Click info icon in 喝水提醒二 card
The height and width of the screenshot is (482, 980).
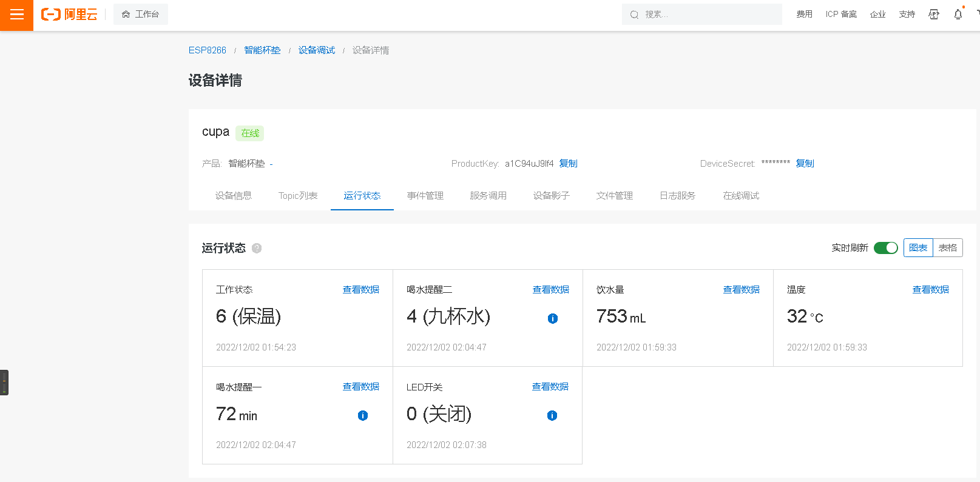click(x=553, y=318)
